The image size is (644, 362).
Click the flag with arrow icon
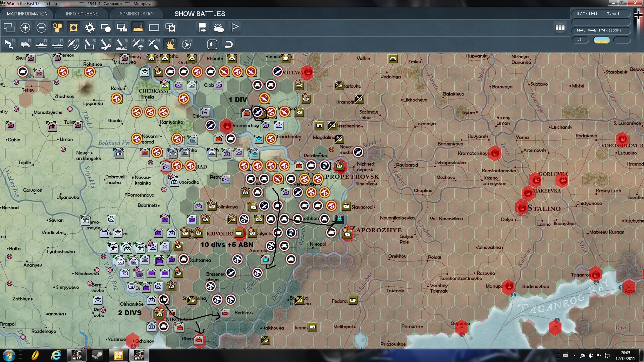(x=202, y=27)
